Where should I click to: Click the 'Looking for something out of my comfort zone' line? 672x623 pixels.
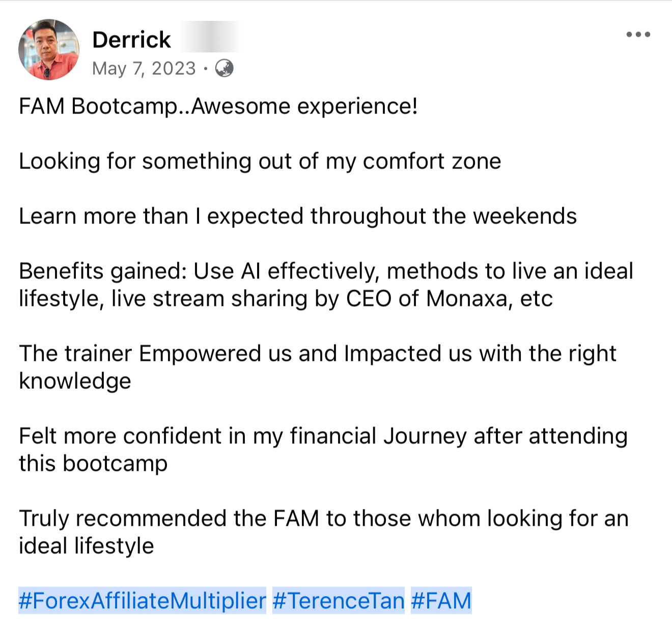click(260, 161)
